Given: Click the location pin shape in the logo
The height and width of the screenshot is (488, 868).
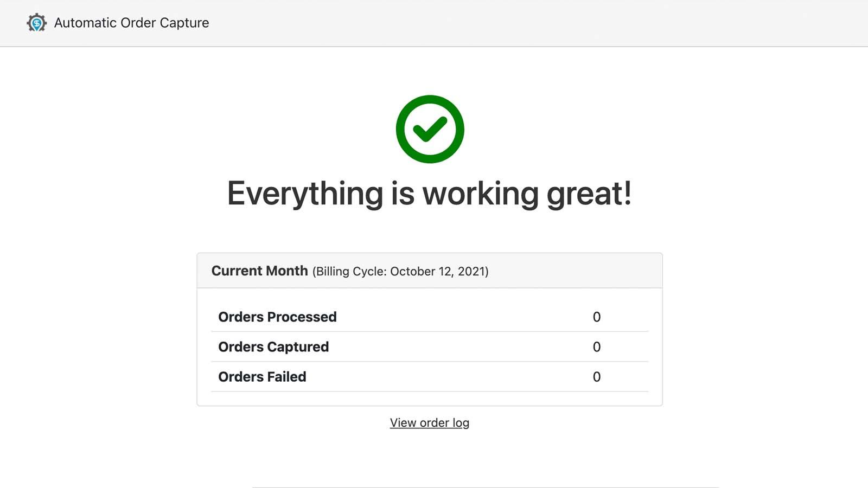Looking at the screenshot, I should pos(38,26).
